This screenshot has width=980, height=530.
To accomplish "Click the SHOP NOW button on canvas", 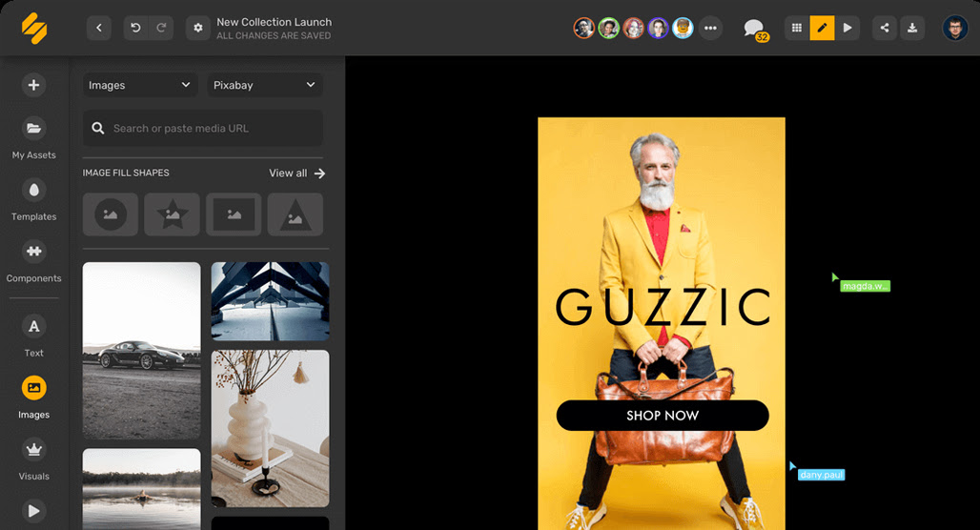I will point(663,416).
